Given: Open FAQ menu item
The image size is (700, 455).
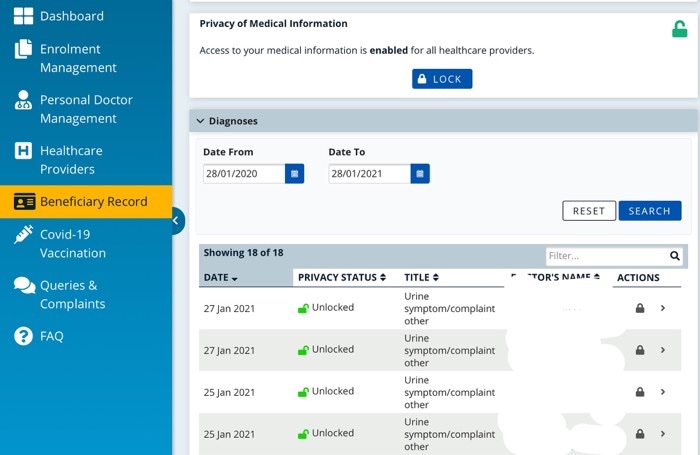Looking at the screenshot, I should [52, 336].
